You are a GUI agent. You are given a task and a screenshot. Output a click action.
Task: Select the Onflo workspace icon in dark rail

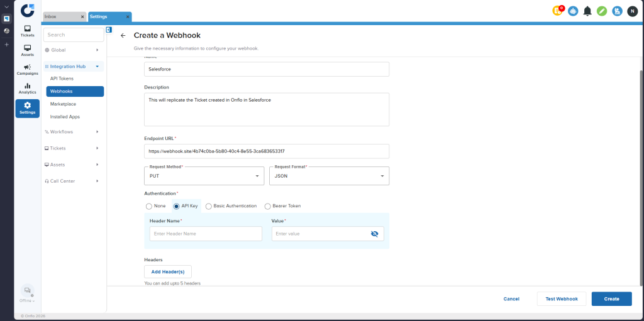pos(6,19)
